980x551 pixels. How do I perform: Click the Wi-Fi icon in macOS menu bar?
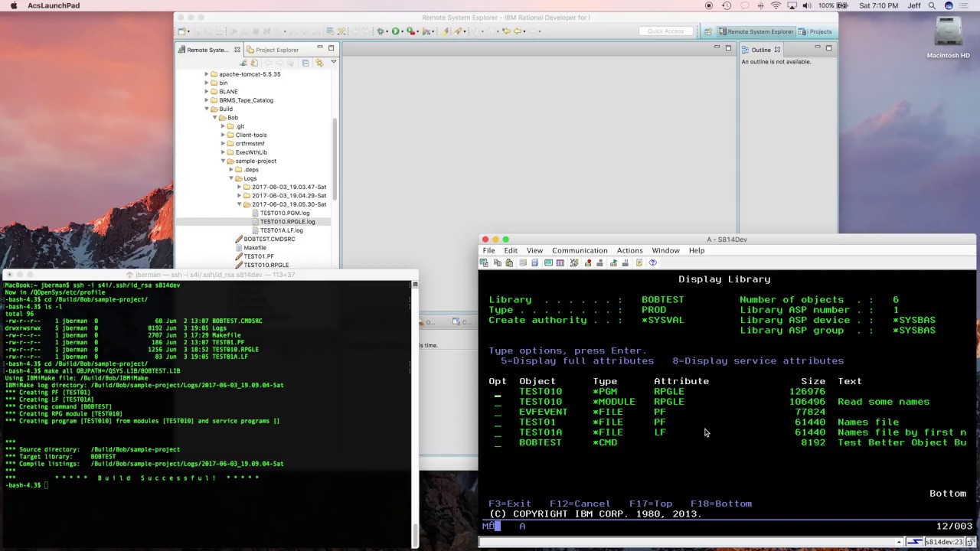[x=776, y=5]
